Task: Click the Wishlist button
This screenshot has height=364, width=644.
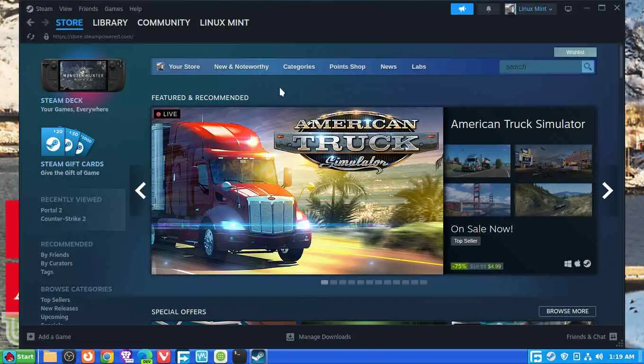Action: (x=575, y=52)
